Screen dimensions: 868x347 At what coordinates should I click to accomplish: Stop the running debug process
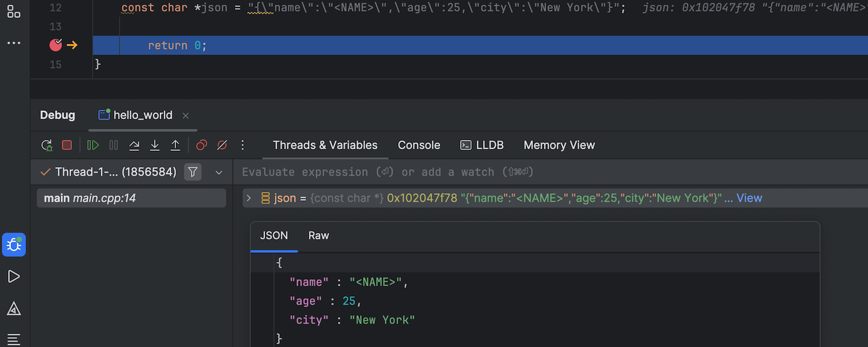tap(67, 145)
